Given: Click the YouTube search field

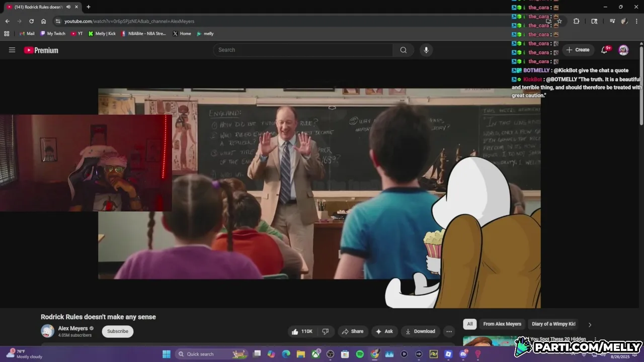Looking at the screenshot, I should [x=303, y=50].
